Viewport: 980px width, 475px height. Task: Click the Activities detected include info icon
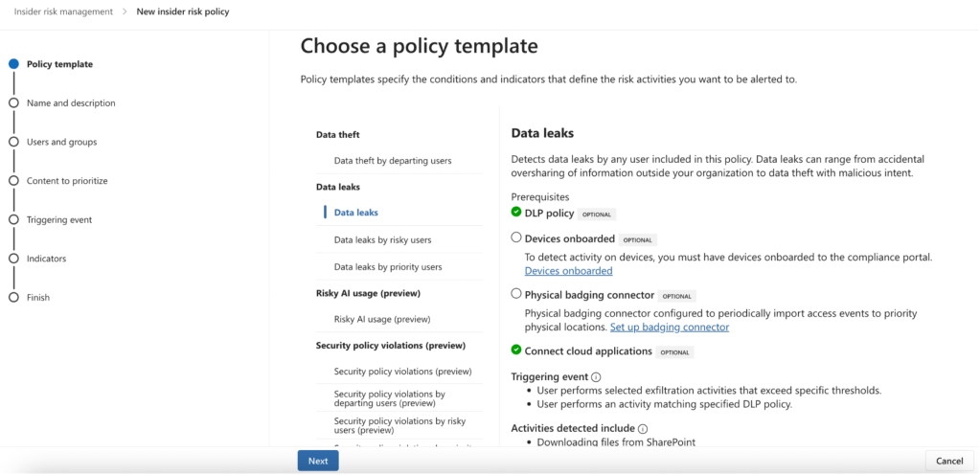point(643,429)
